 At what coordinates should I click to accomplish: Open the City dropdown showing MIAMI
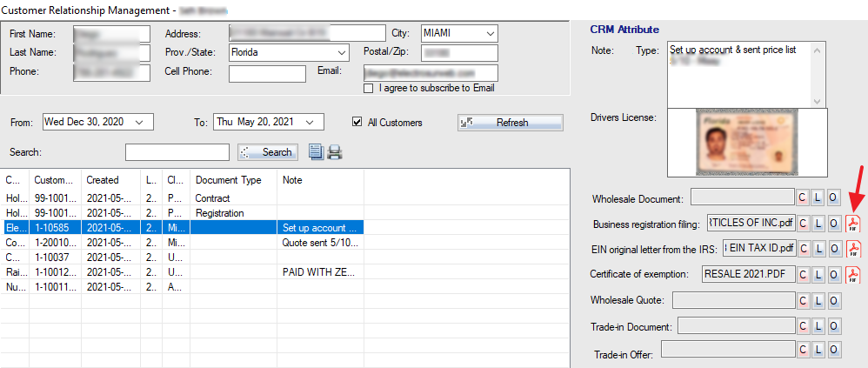[x=490, y=33]
